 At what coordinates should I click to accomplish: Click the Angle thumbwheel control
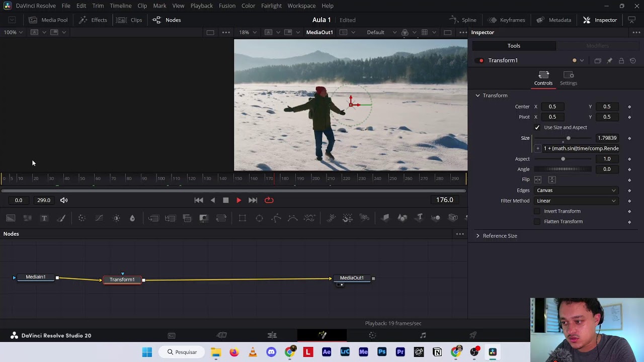(x=562, y=169)
